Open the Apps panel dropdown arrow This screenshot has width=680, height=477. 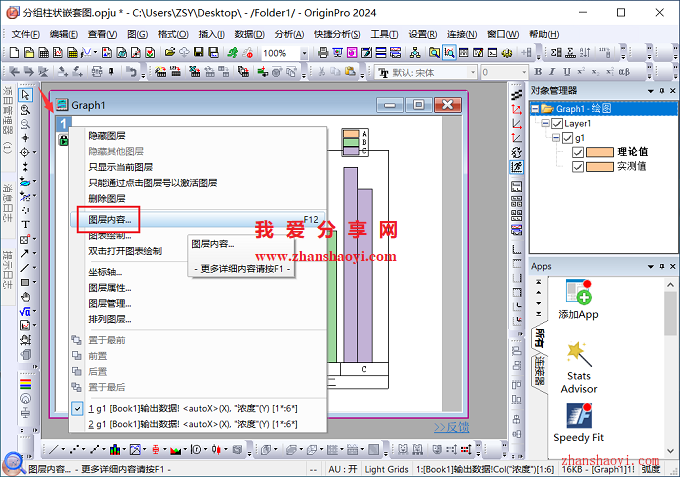point(651,267)
